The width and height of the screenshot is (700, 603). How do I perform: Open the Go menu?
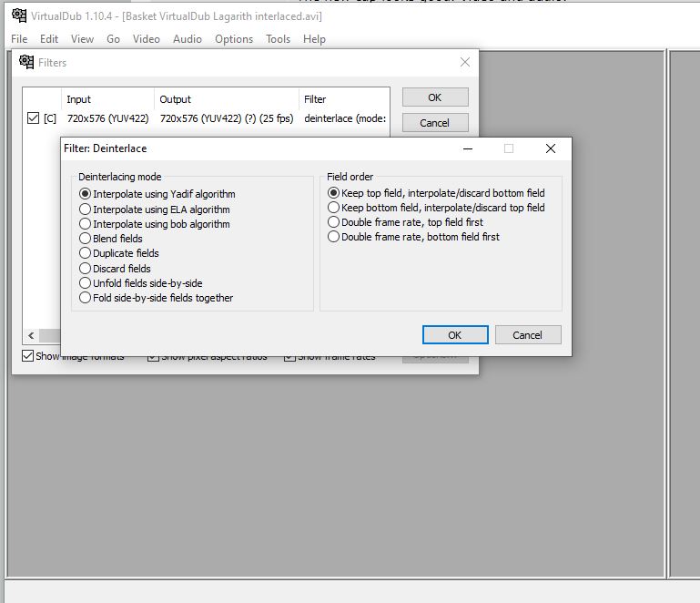click(x=113, y=39)
